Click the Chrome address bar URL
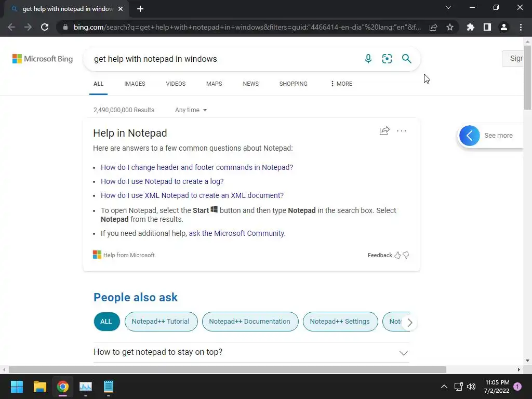 click(x=247, y=27)
